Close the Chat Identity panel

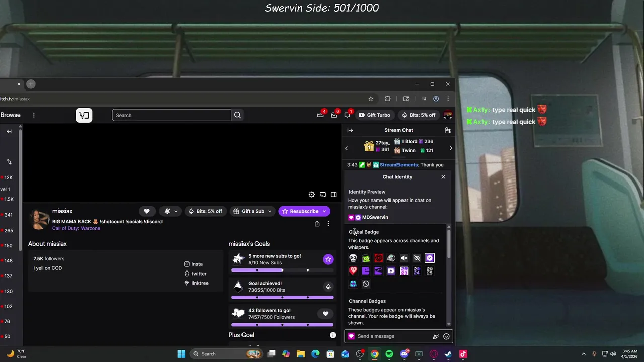[x=443, y=177]
